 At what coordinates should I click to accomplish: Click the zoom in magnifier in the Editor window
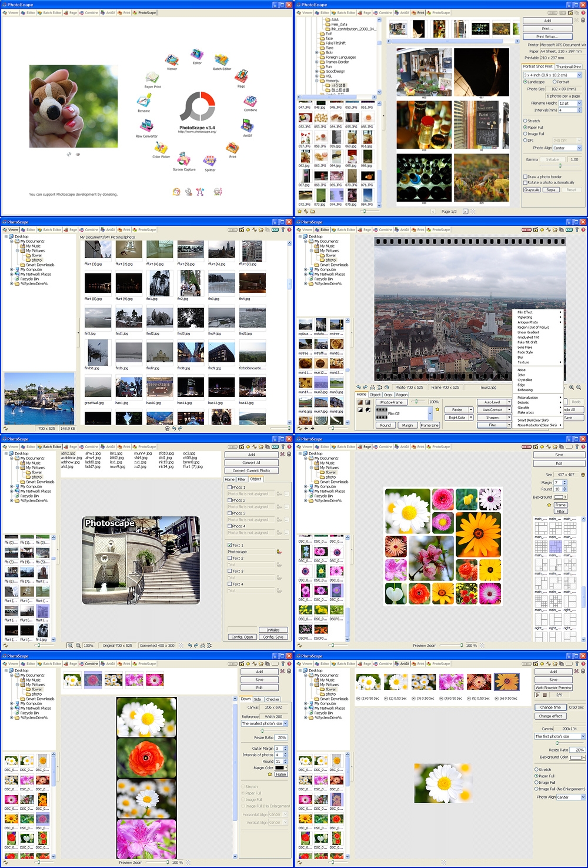(x=572, y=388)
